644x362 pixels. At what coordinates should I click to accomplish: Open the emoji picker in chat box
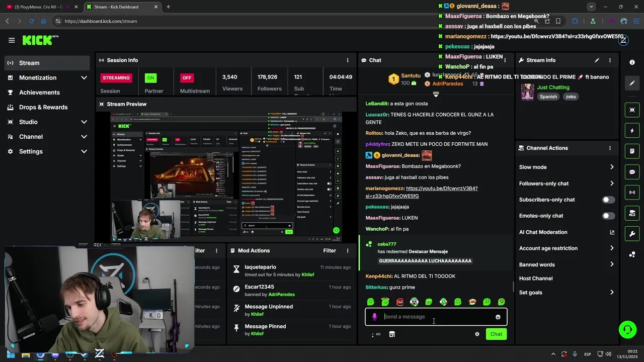click(x=498, y=317)
